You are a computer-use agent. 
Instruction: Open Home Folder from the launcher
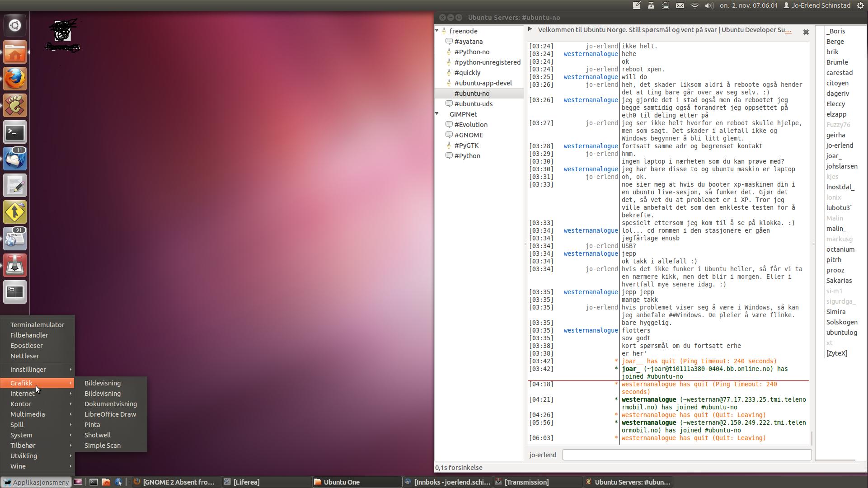15,52
